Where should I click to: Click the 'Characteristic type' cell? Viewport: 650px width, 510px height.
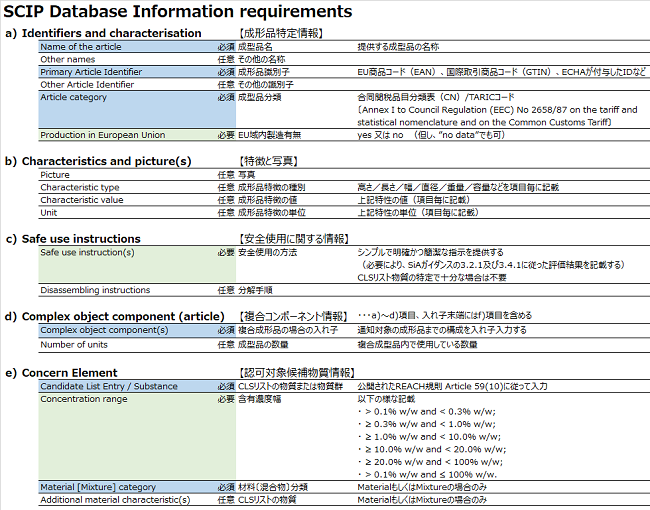tap(80, 187)
